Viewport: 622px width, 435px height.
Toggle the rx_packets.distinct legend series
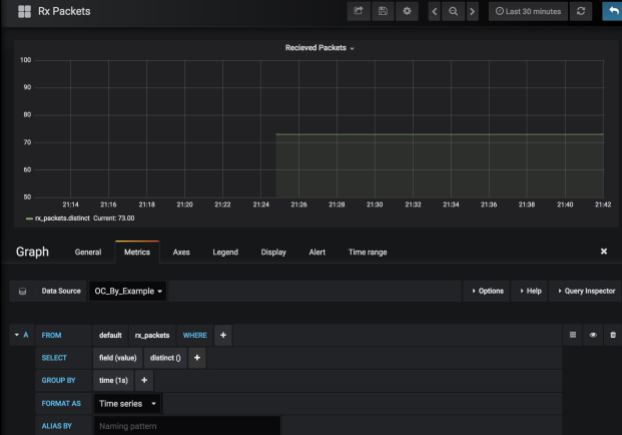[62, 218]
